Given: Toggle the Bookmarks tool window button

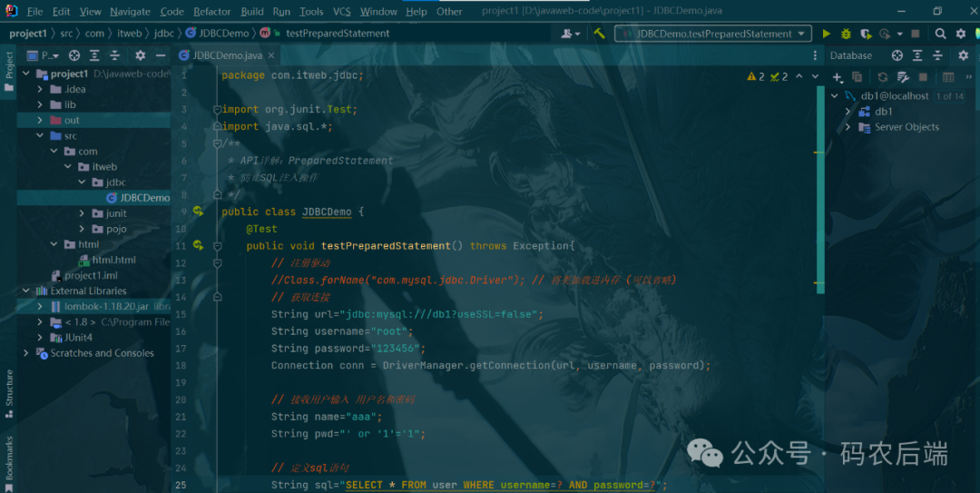Looking at the screenshot, I should [9, 464].
